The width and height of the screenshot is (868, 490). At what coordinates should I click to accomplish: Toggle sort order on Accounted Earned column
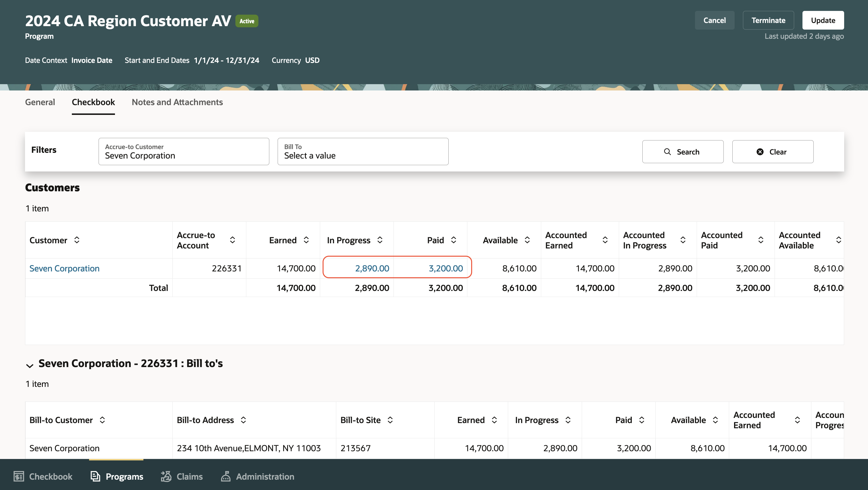(605, 240)
